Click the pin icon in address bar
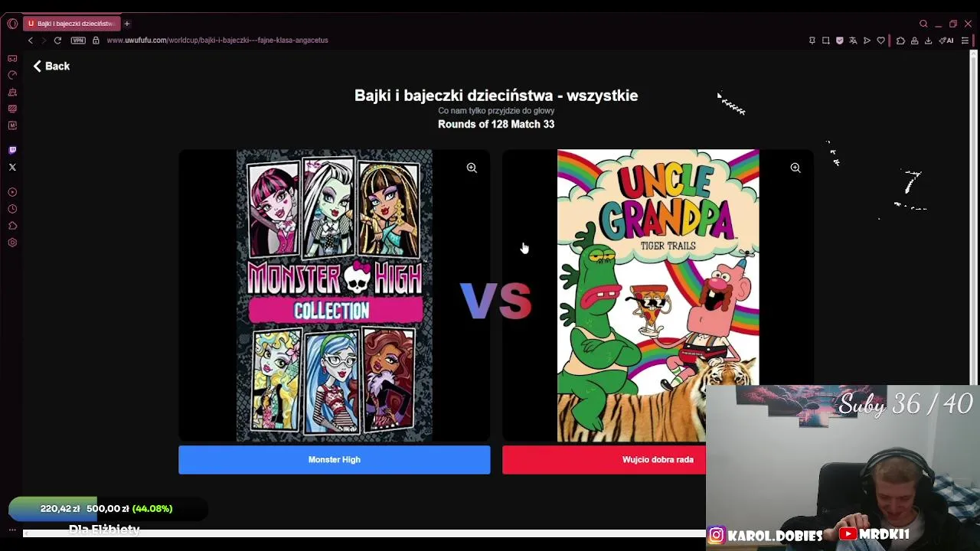 (x=812, y=41)
